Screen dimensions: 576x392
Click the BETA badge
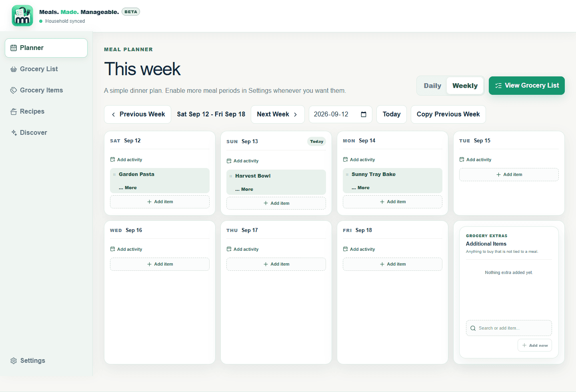tap(131, 12)
